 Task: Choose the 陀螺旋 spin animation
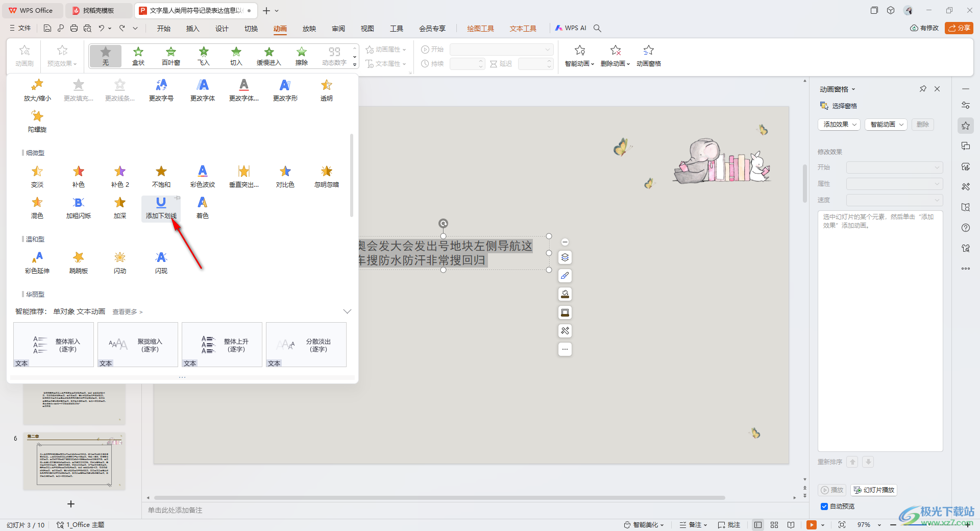pos(37,121)
